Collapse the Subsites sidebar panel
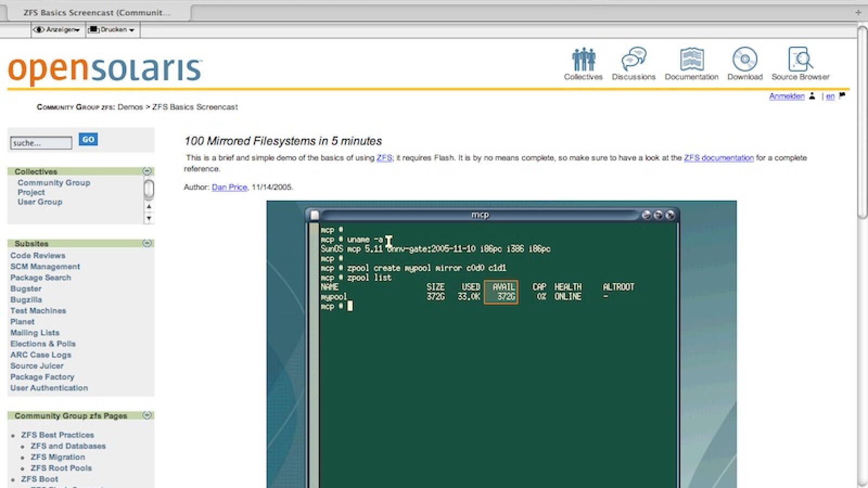 coord(146,243)
